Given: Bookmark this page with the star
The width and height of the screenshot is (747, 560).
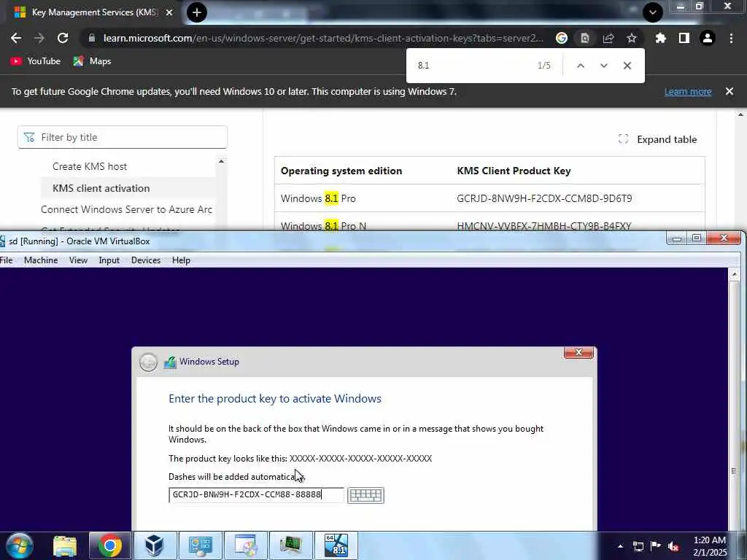Looking at the screenshot, I should tap(632, 38).
